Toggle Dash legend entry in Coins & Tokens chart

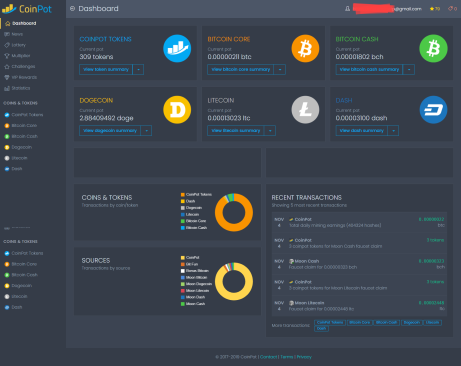[188, 201]
